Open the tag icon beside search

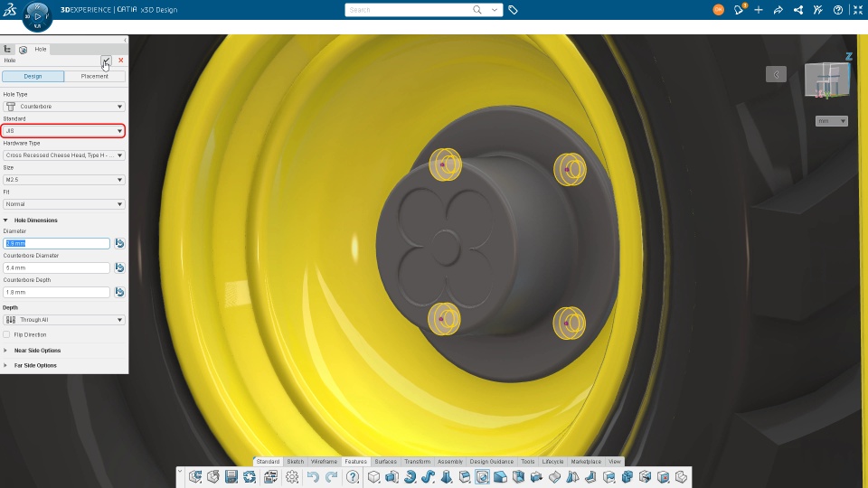click(514, 10)
